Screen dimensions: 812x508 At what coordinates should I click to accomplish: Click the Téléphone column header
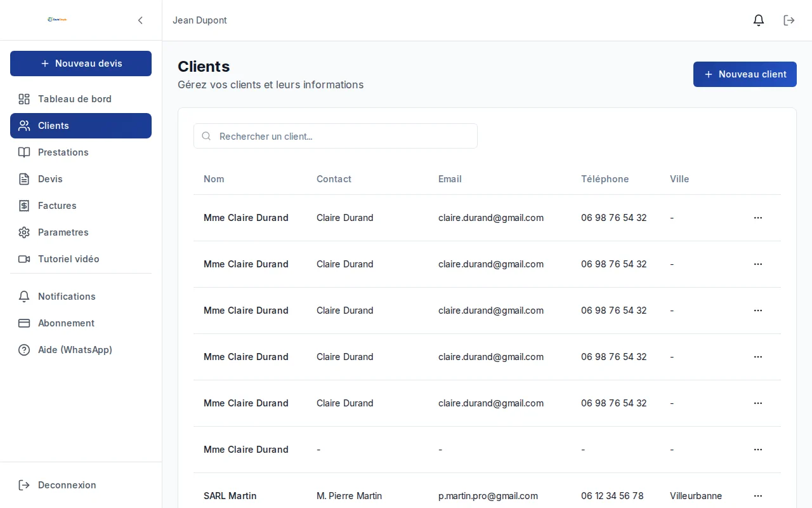tap(605, 179)
